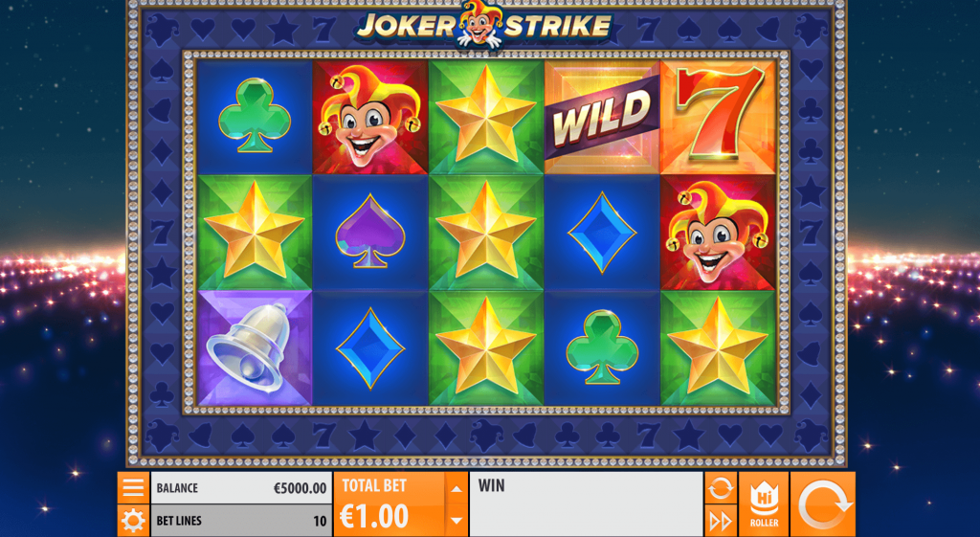Click the WILD symbol on reels
This screenshot has height=537, width=980.
coord(602,118)
